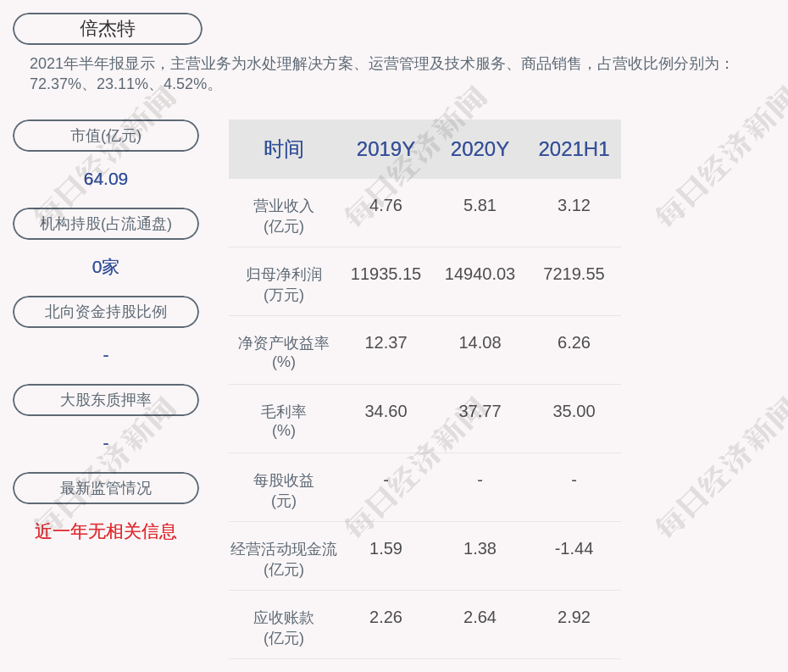Select the 0家 institutional holding value
This screenshot has width=788, height=672.
[106, 267]
